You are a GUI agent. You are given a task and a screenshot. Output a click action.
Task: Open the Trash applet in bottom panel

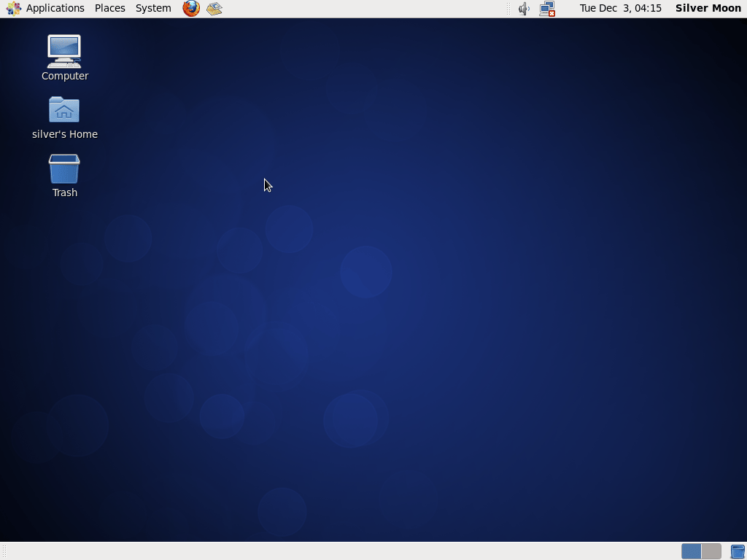pyautogui.click(x=738, y=551)
